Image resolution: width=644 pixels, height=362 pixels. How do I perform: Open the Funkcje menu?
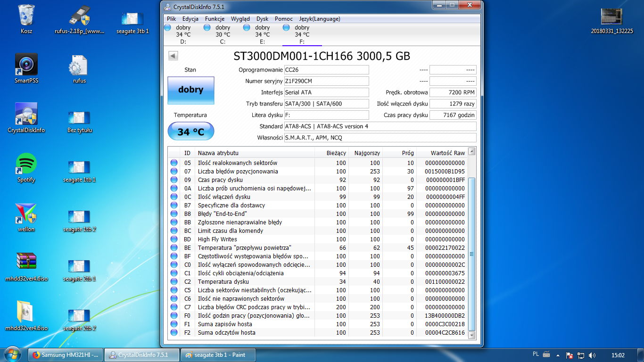[x=215, y=19]
